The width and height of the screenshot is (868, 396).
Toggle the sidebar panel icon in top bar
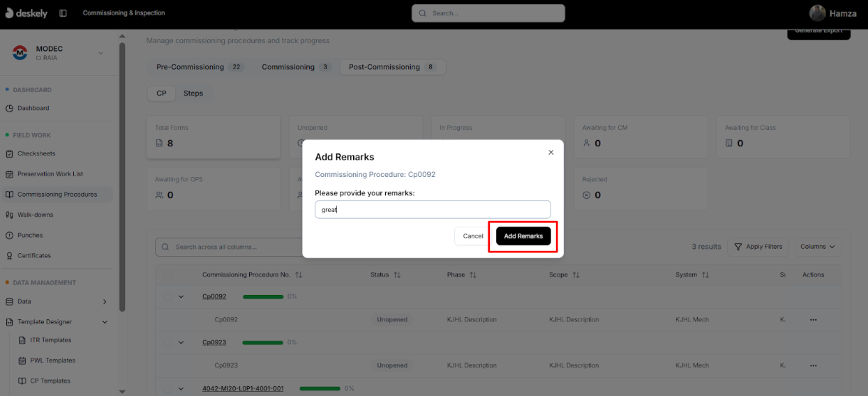point(63,13)
